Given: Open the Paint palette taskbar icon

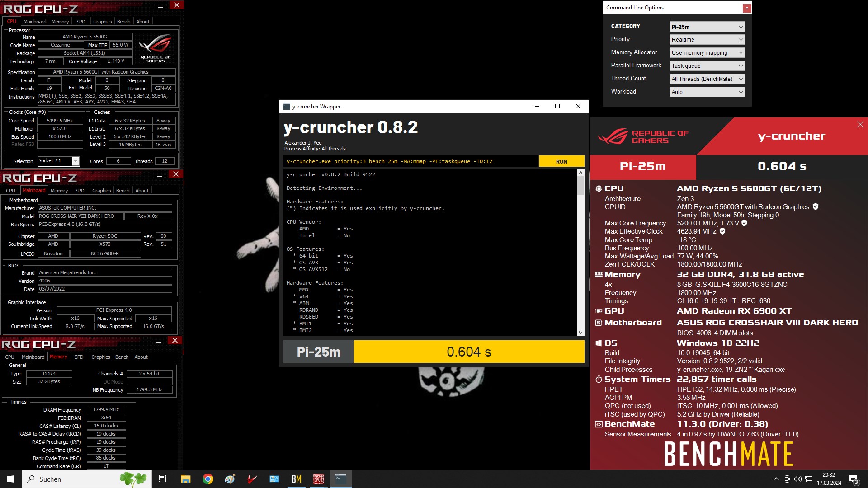Looking at the screenshot, I should click(x=230, y=479).
